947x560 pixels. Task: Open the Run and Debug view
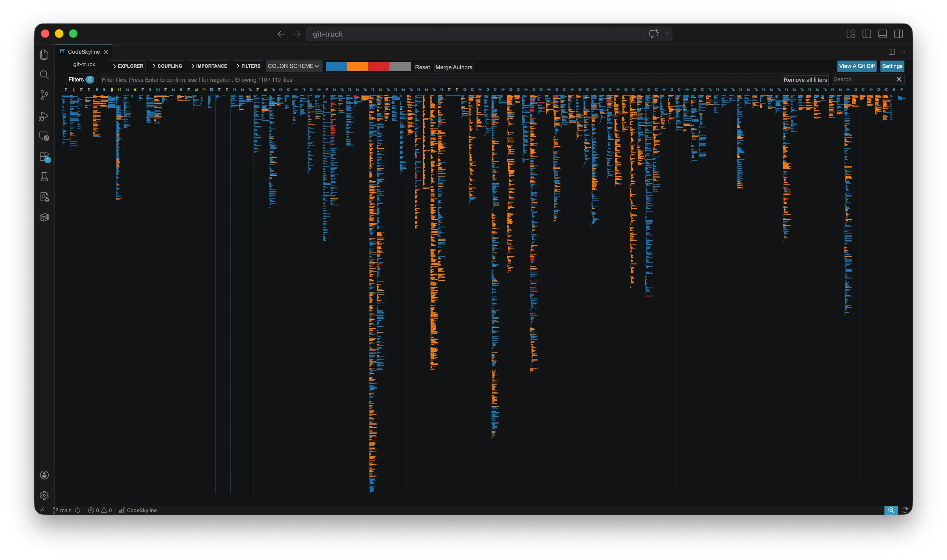(x=44, y=116)
